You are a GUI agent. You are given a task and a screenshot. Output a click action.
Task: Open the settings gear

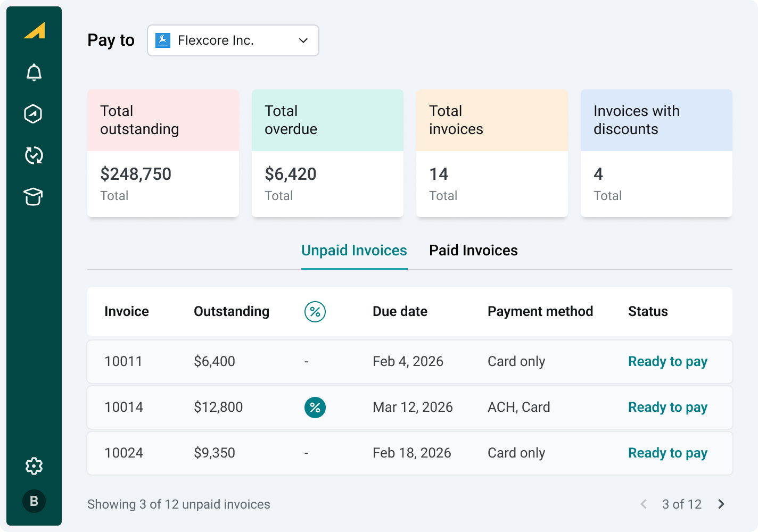tap(34, 466)
